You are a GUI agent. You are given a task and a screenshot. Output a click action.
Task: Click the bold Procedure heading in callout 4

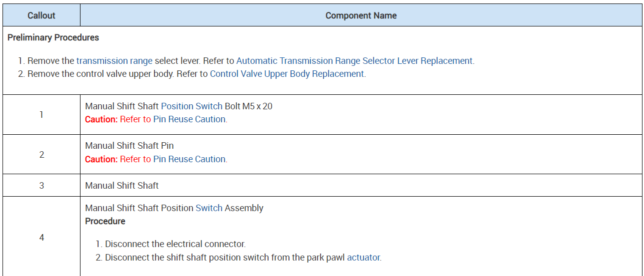coord(105,221)
